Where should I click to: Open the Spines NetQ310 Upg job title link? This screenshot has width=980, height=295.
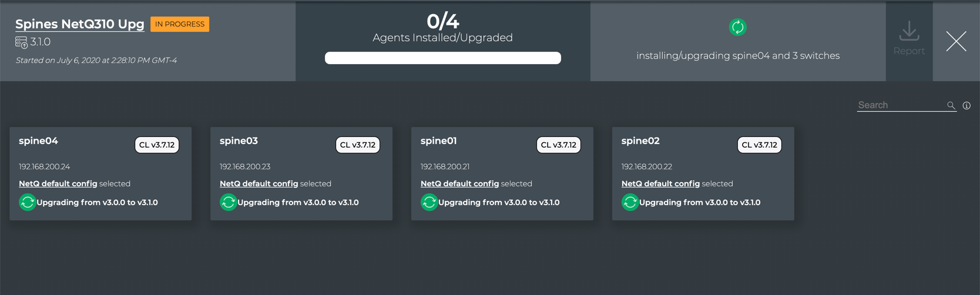click(x=80, y=24)
